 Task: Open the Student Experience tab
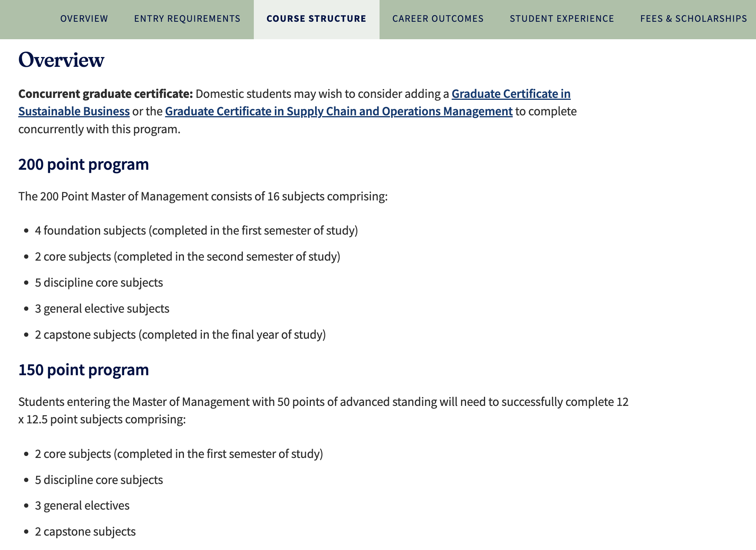(x=562, y=19)
